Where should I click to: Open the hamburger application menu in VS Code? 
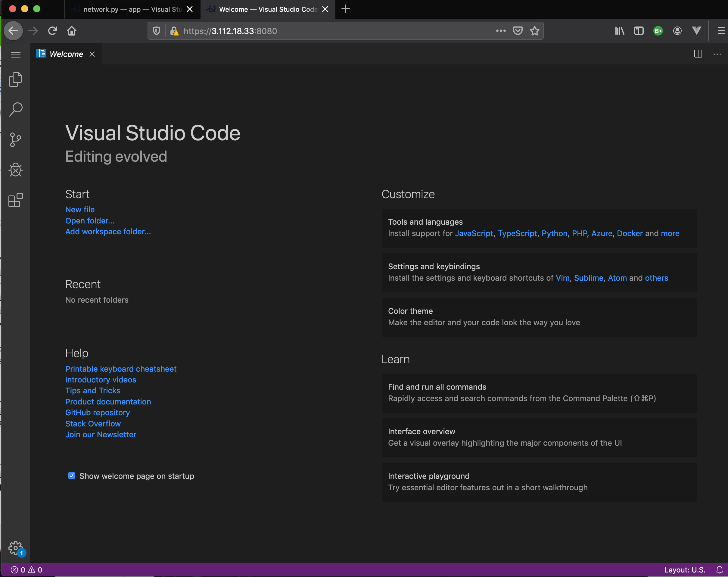click(x=16, y=55)
